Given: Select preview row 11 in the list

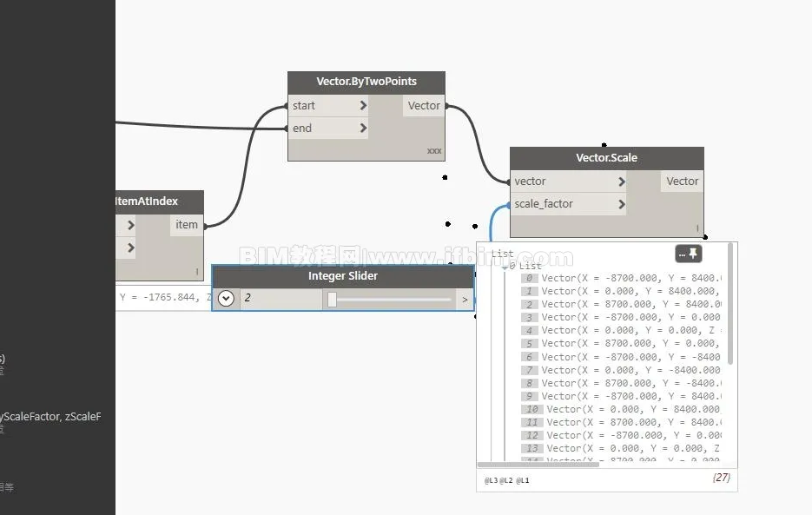Looking at the screenshot, I should tap(622, 422).
